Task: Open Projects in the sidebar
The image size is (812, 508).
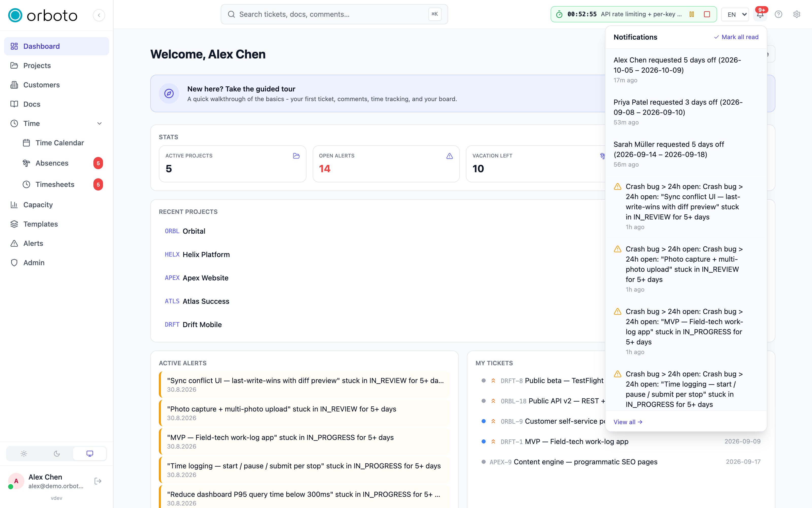Action: click(x=56, y=66)
